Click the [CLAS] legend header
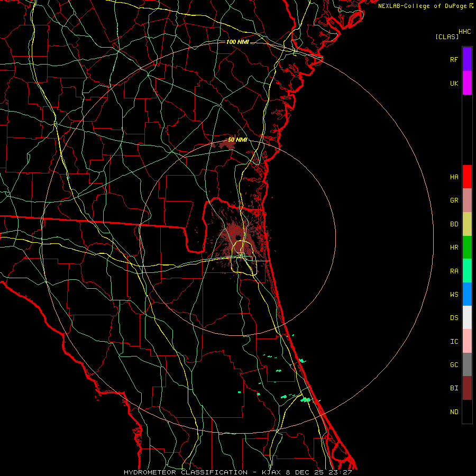The width and height of the screenshot is (476, 476). click(447, 36)
